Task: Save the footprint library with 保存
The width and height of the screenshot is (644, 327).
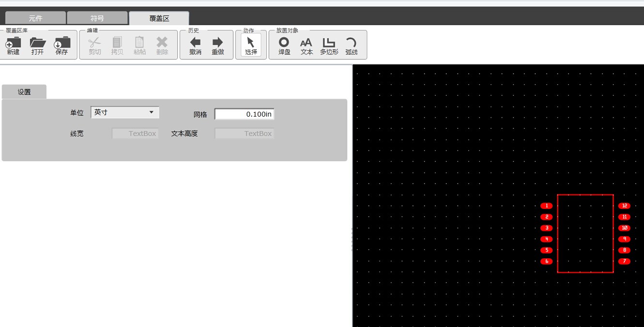Action: 62,46
